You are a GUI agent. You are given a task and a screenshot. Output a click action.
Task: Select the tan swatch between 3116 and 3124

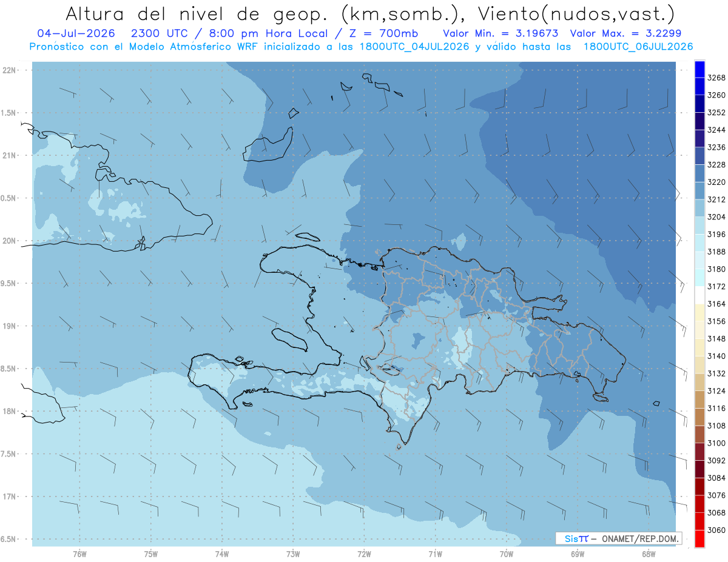tap(699, 400)
